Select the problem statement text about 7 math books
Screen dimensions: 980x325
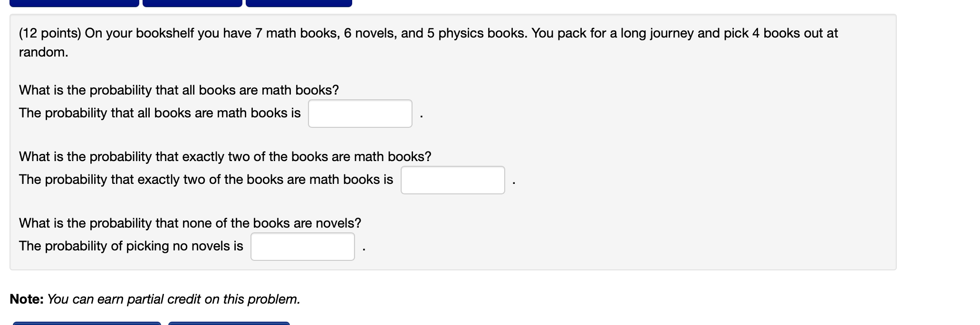tap(428, 33)
